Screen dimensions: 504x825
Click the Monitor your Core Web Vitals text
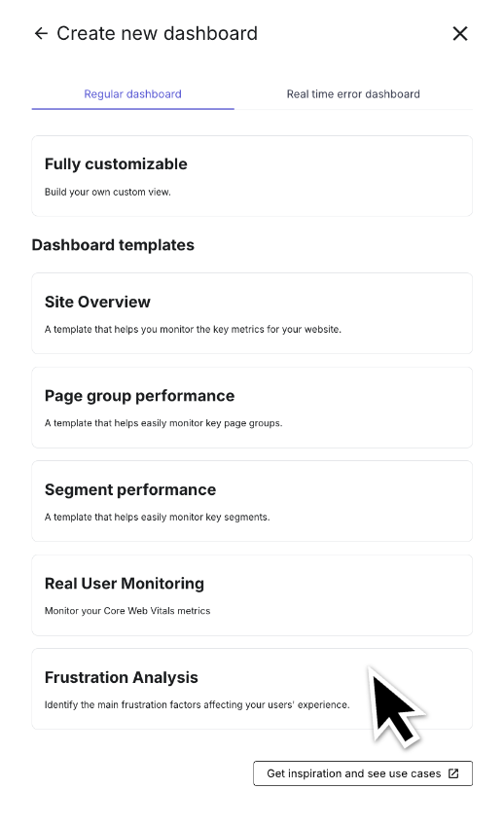tap(127, 611)
